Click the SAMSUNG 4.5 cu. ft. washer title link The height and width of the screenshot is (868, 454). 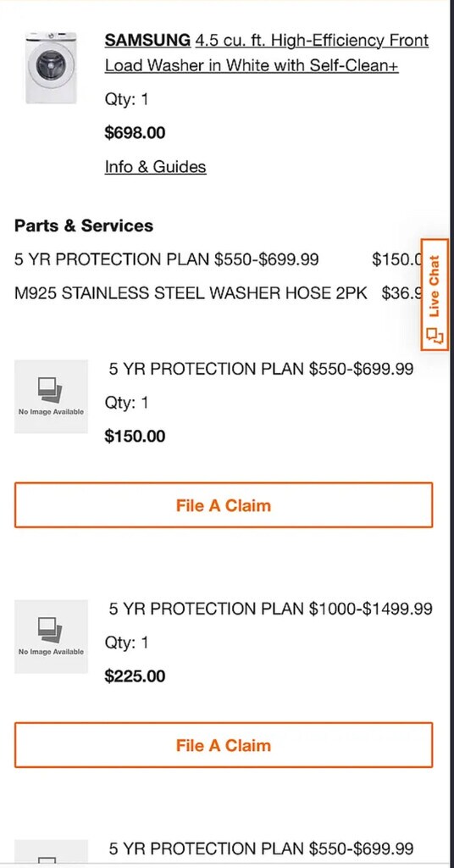pyautogui.click(x=267, y=53)
